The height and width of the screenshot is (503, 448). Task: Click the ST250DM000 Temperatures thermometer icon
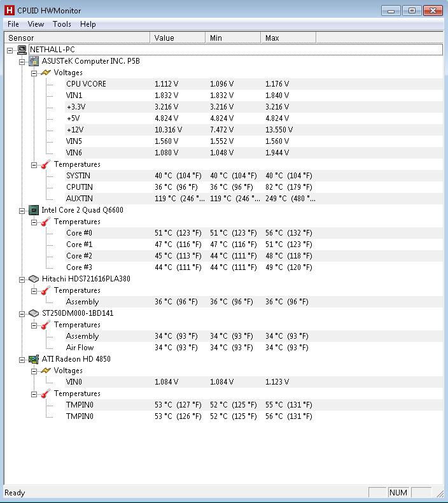click(x=46, y=325)
